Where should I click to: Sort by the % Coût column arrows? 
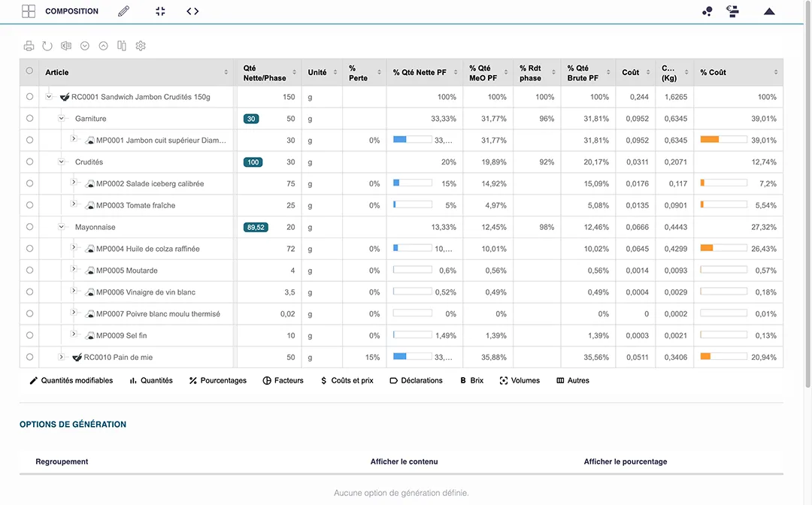pos(776,72)
